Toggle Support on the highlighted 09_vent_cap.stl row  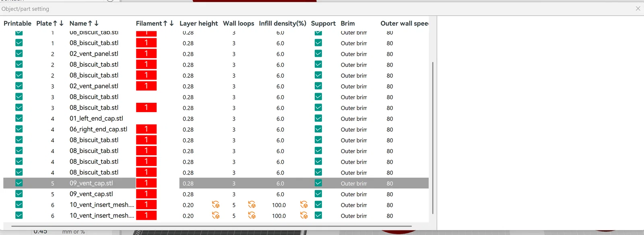pos(318,183)
